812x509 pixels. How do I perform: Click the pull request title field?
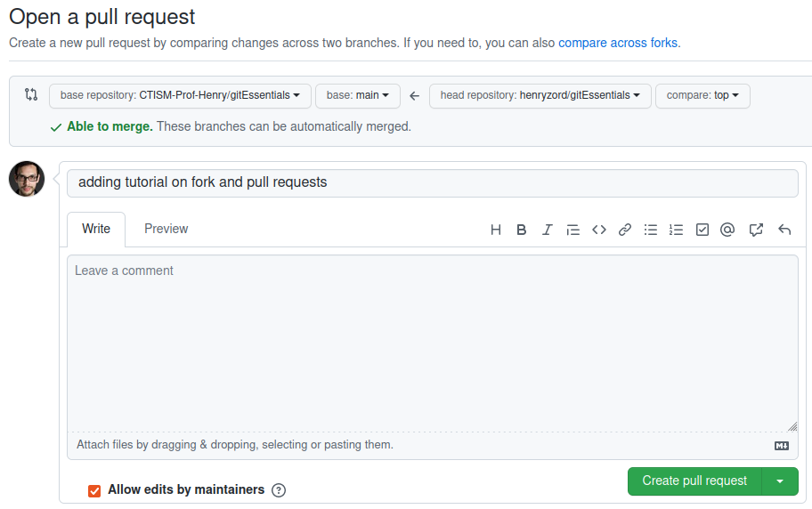432,182
